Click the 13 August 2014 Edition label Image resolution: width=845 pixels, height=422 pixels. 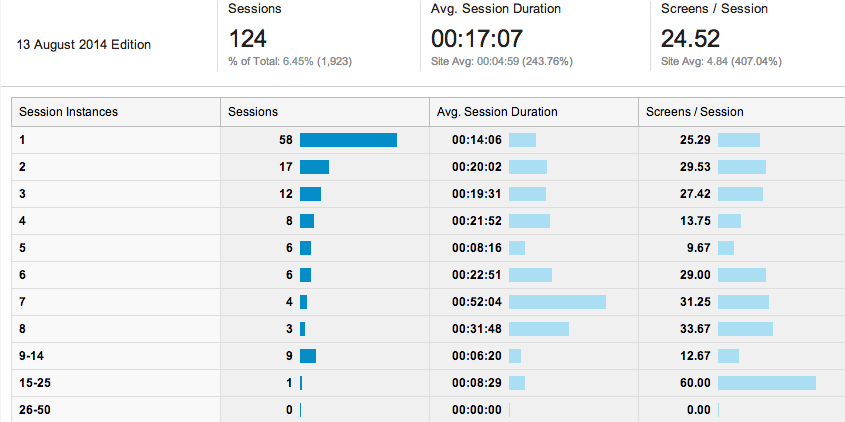84,45
